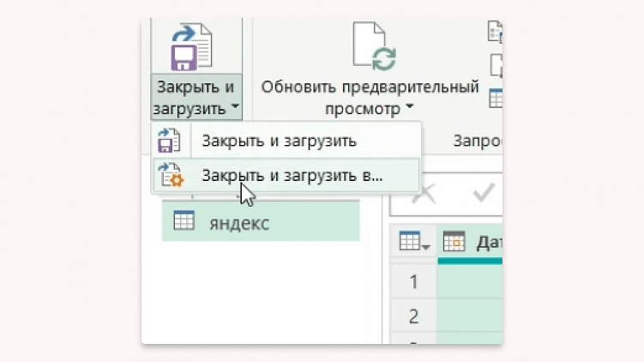Screen dimensions: 644x362
Task: Cancel formula with the X icon
Action: coord(424,193)
